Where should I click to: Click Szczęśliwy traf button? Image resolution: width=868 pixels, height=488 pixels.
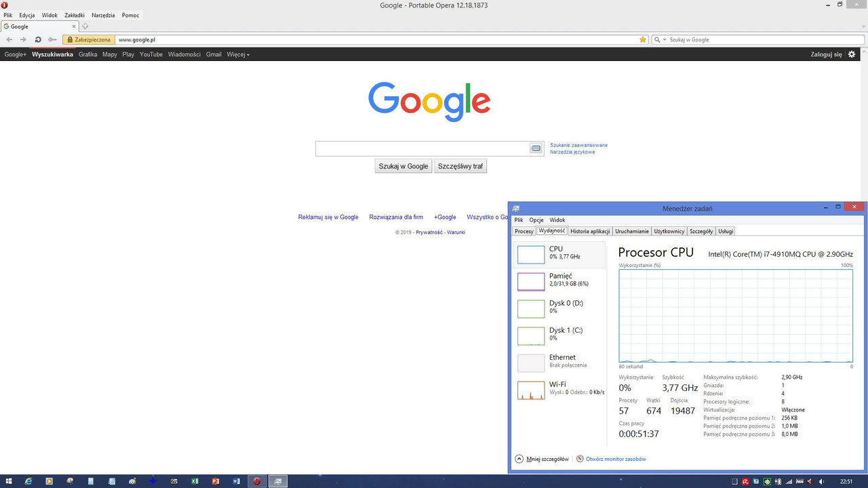(x=460, y=166)
